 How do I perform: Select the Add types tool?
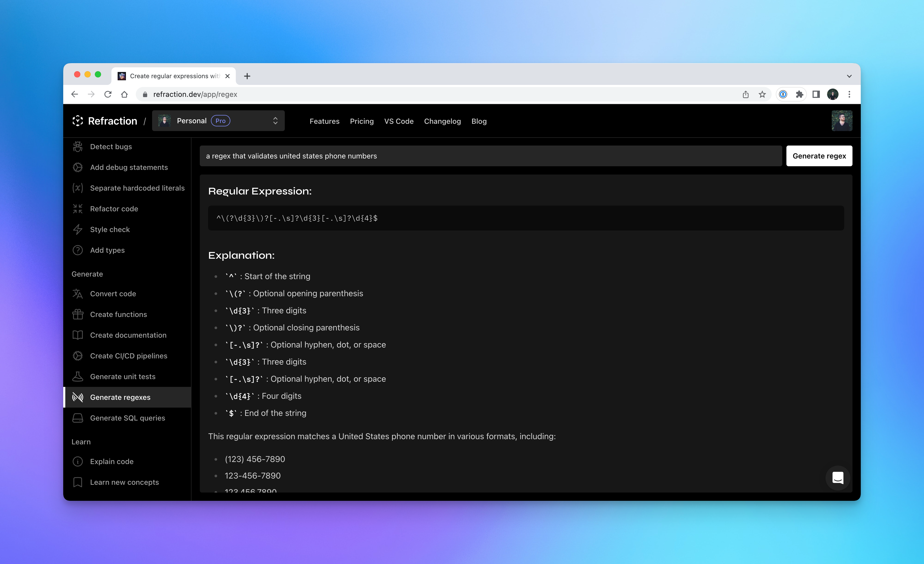point(107,250)
